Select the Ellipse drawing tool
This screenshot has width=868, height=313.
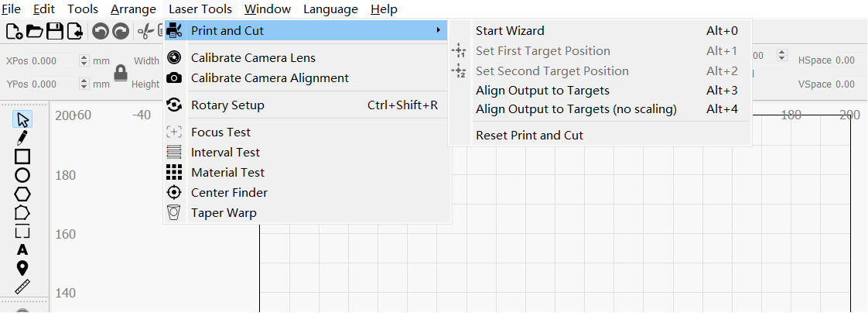pyautogui.click(x=22, y=175)
